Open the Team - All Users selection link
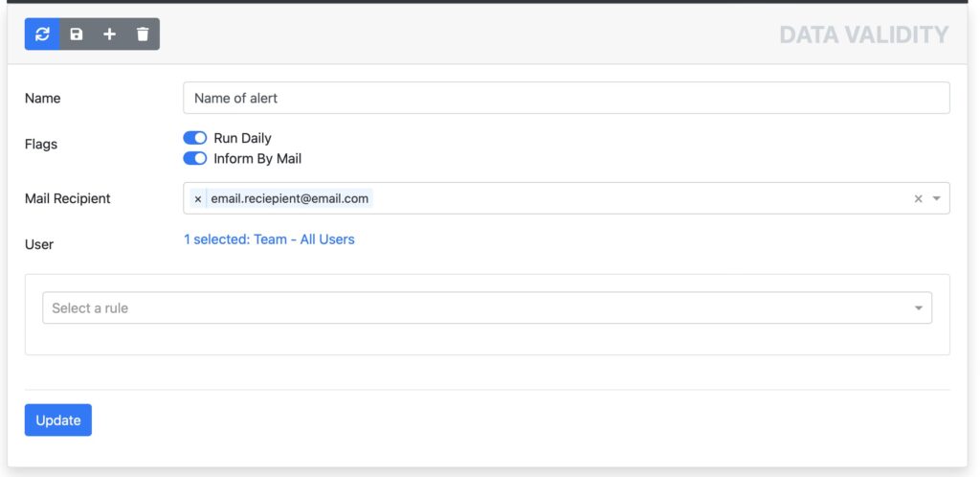The height and width of the screenshot is (477, 980). click(269, 239)
